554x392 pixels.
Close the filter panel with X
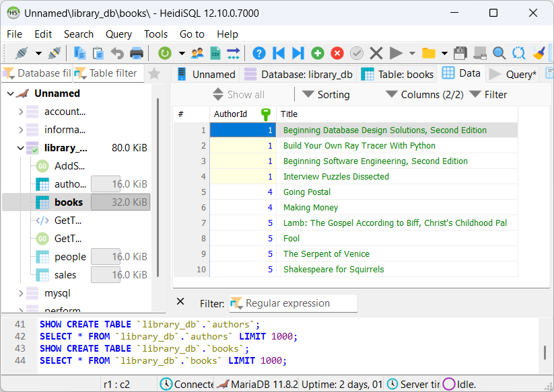pos(180,302)
